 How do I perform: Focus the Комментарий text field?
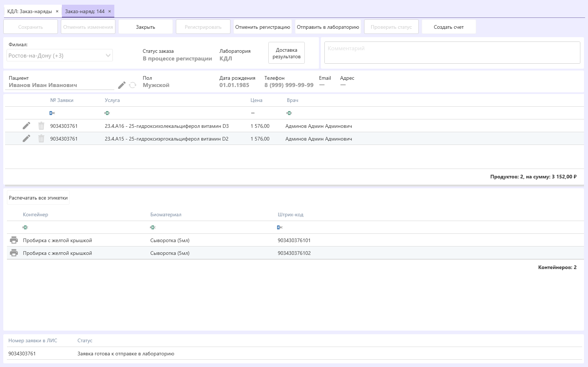(x=452, y=53)
